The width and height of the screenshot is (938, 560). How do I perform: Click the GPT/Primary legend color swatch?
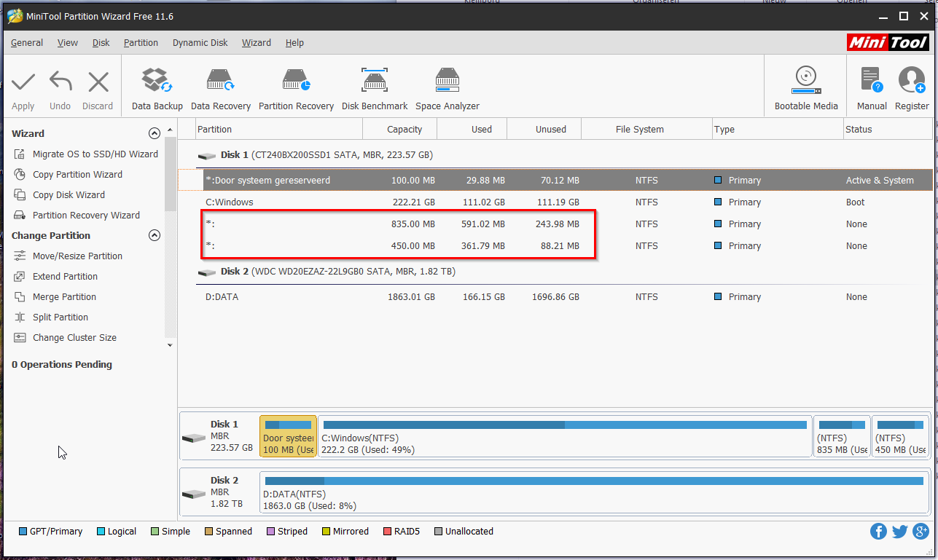point(23,532)
